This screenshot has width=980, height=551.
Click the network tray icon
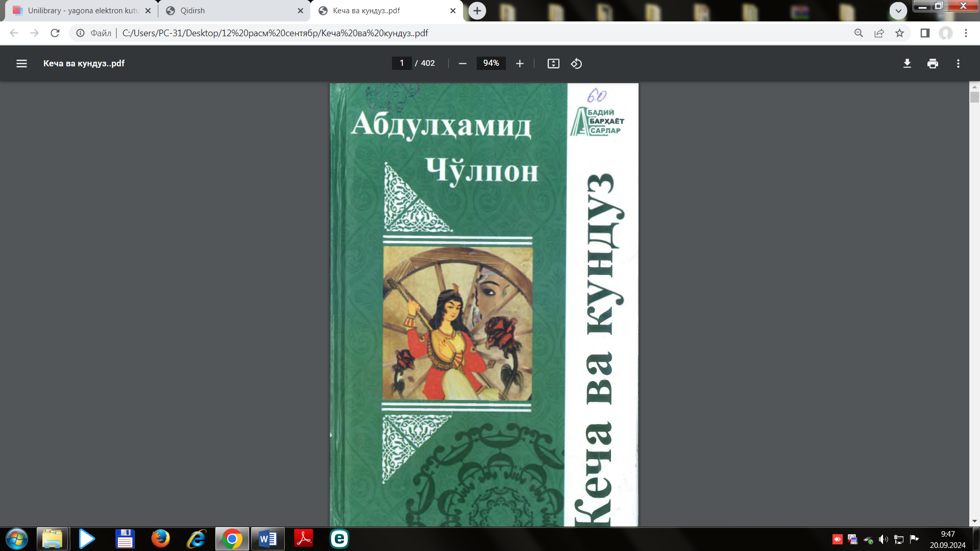[899, 539]
